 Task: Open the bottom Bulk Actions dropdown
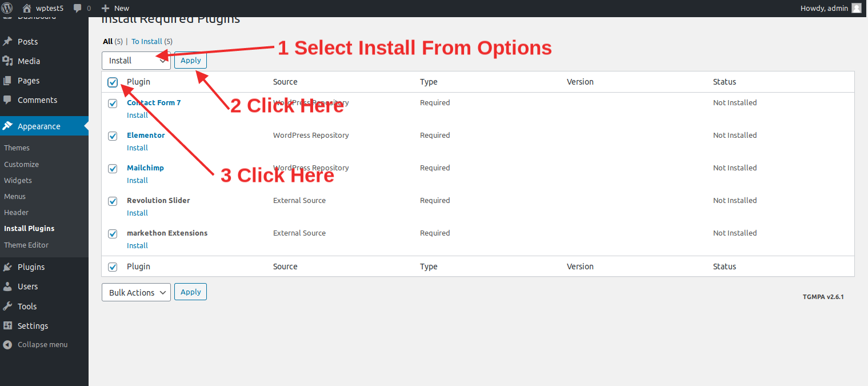[x=136, y=292]
